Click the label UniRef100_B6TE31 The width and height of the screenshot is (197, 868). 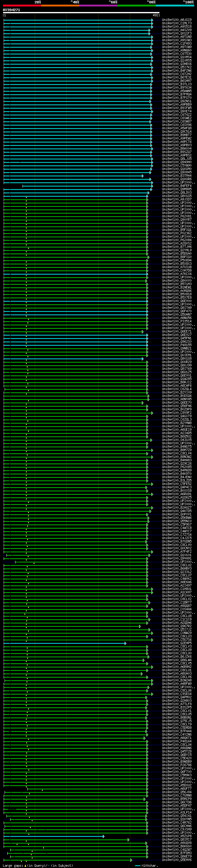click(x=177, y=78)
